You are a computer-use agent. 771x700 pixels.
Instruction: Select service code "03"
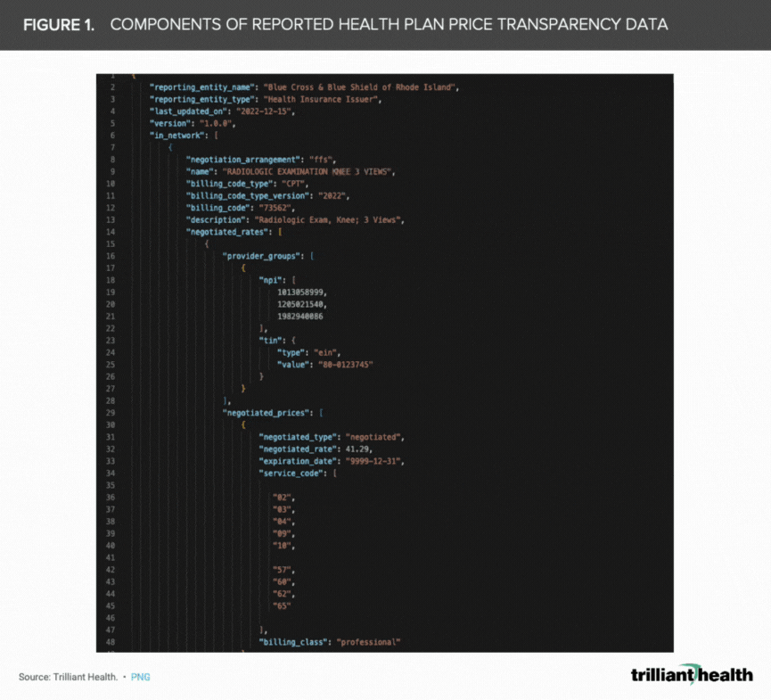[282, 510]
